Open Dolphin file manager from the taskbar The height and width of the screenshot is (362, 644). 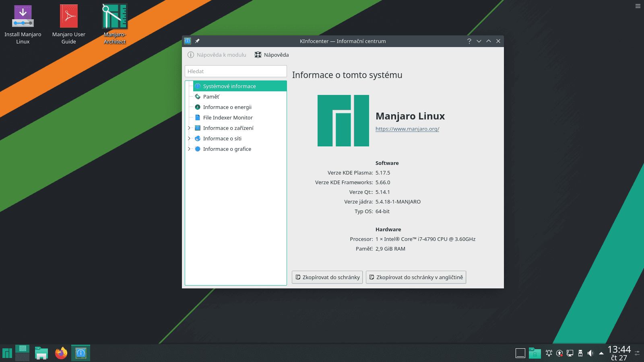41,353
